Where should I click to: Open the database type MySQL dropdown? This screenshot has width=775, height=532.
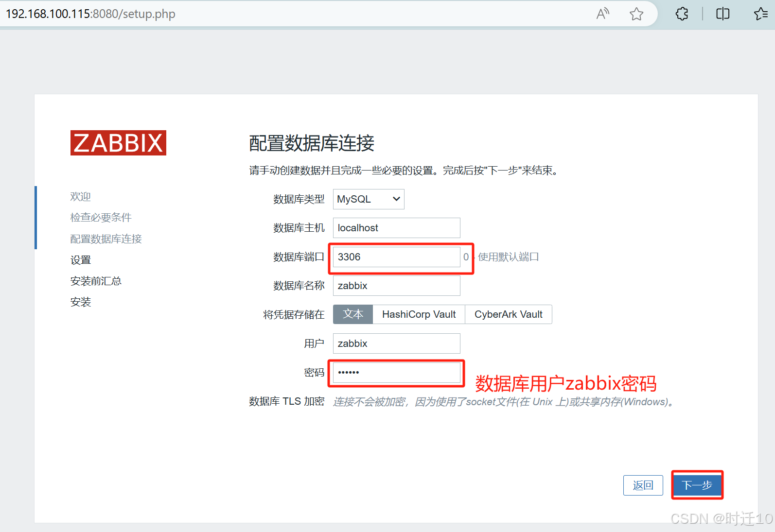click(369, 199)
